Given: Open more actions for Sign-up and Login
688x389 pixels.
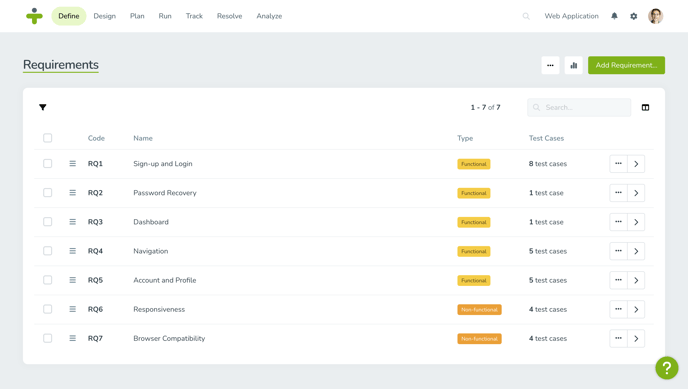Looking at the screenshot, I should (618, 164).
